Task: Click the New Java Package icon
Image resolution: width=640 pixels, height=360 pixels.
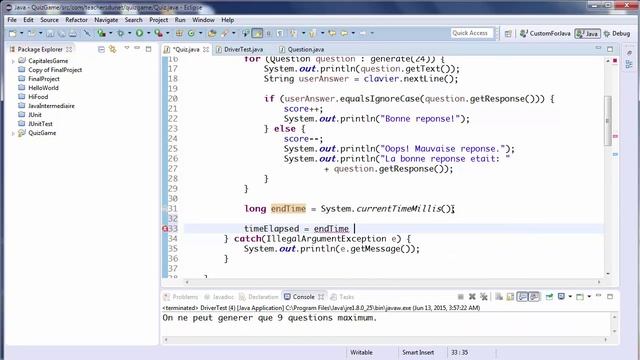Action: tap(179, 33)
